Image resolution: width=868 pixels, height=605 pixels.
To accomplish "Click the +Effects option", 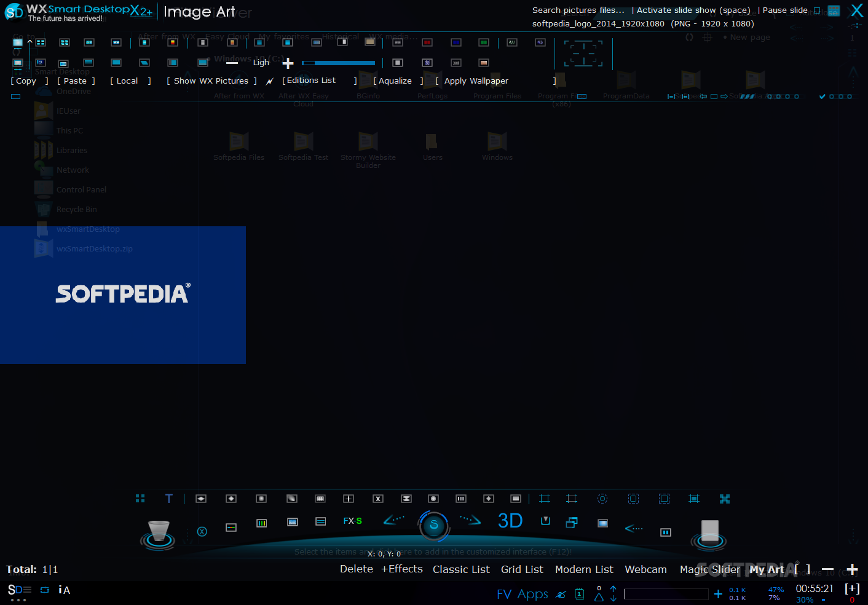I will [x=402, y=569].
